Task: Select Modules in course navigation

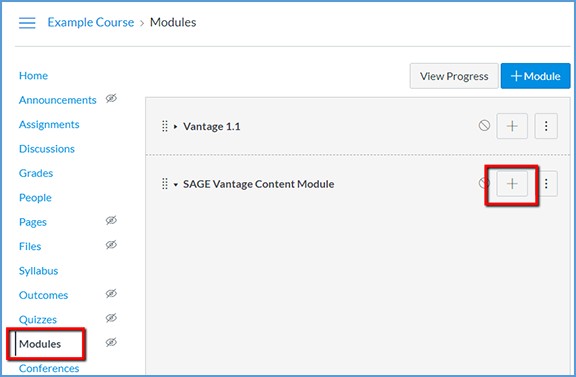Action: pos(40,344)
